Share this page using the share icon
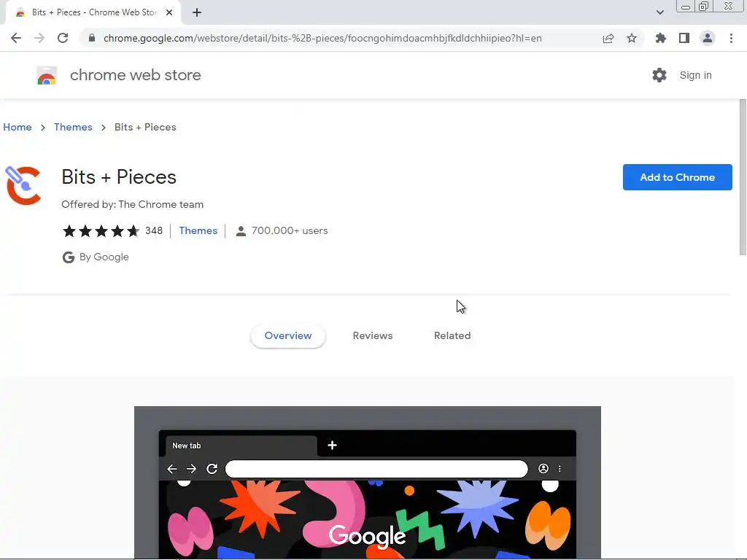Viewport: 747px width, 560px height. point(608,38)
